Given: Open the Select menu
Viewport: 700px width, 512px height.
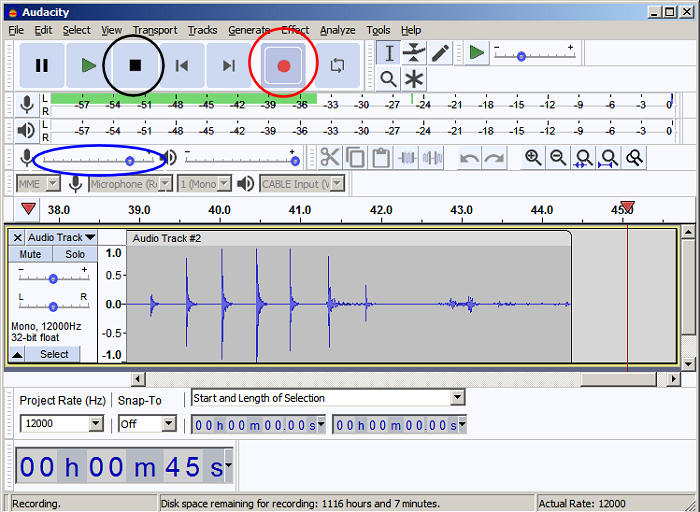Looking at the screenshot, I should [76, 30].
